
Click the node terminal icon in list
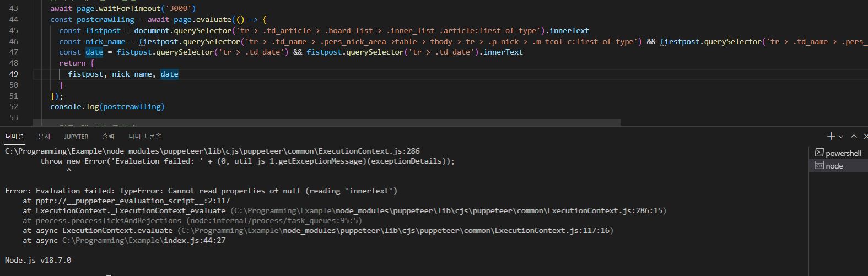tap(819, 166)
